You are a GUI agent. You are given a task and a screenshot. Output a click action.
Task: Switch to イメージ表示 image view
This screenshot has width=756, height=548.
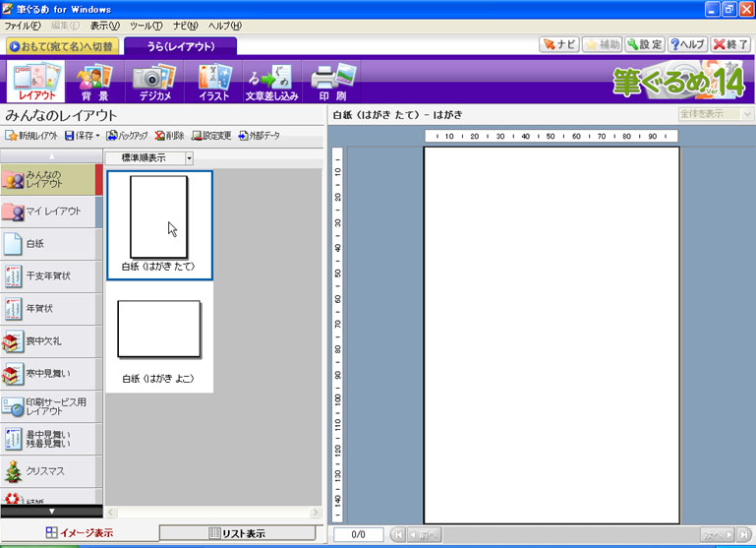click(x=79, y=533)
